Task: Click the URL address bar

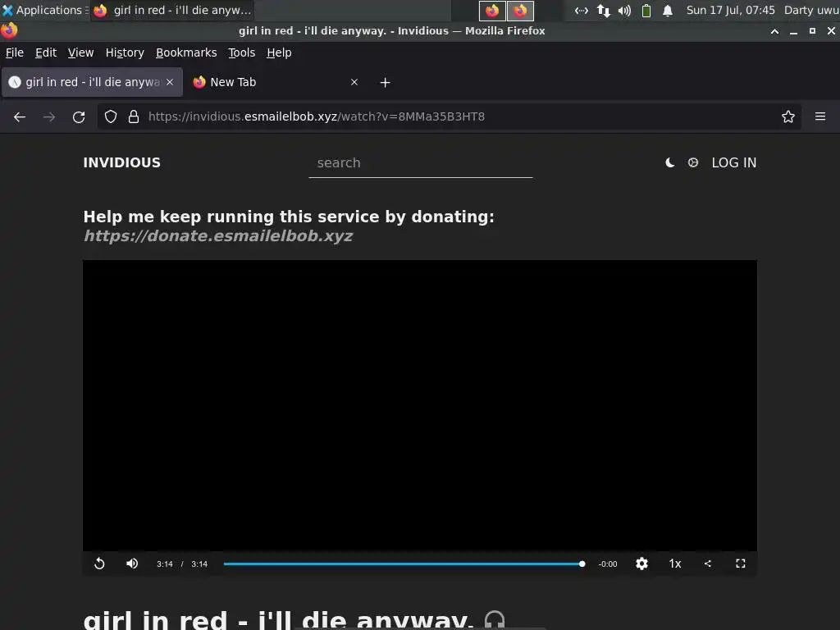Action: click(x=449, y=116)
